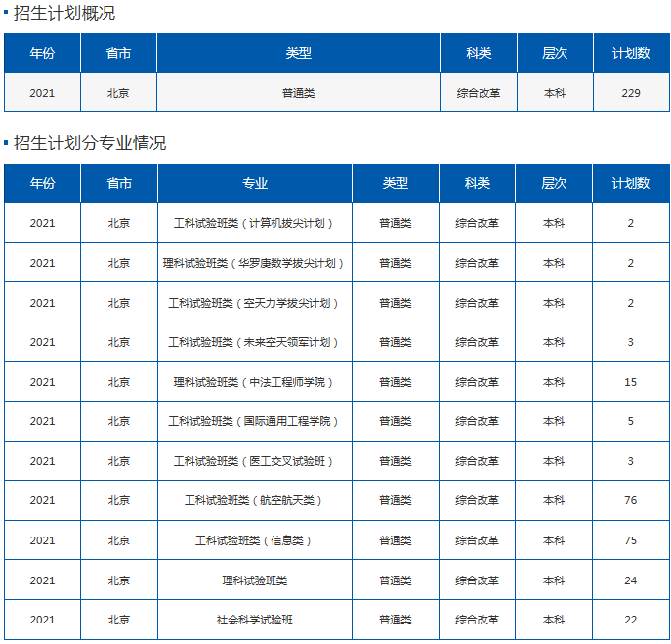Image resolution: width=671 pixels, height=644 pixels.
Task: Click the 省市 header in majors table
Action: [119, 184]
